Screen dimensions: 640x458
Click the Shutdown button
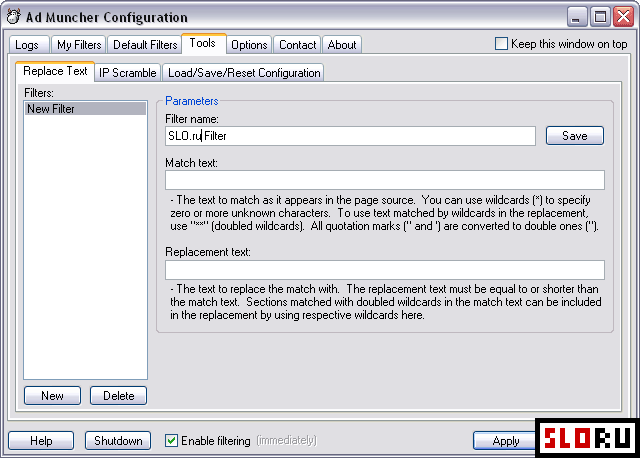coord(118,441)
